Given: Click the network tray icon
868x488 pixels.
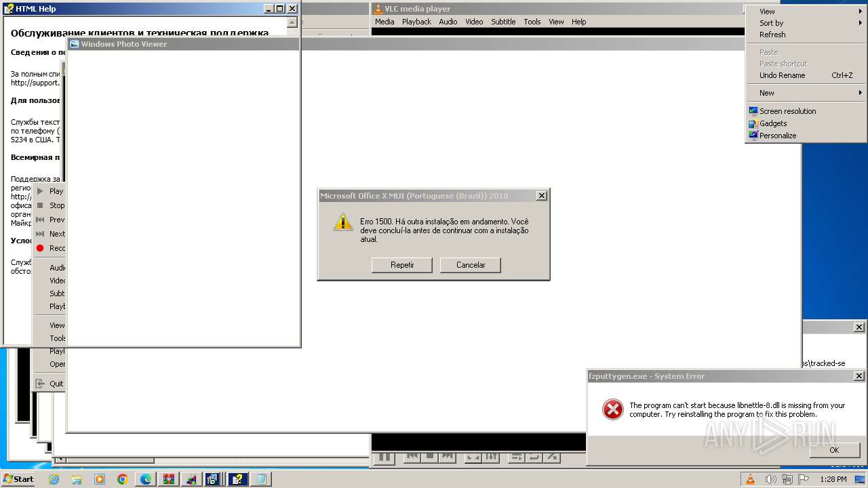Looking at the screenshot, I should (x=787, y=479).
